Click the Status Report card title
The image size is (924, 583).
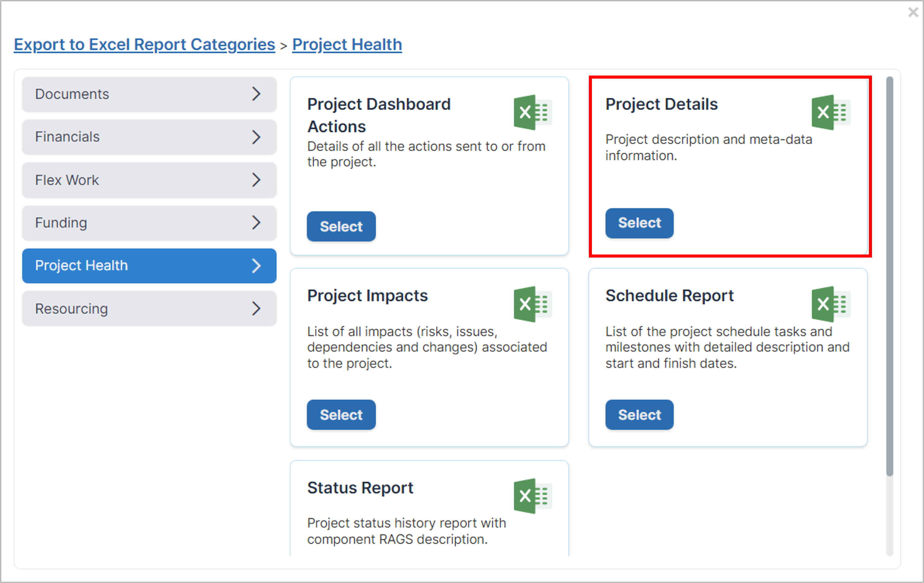pyautogui.click(x=360, y=488)
